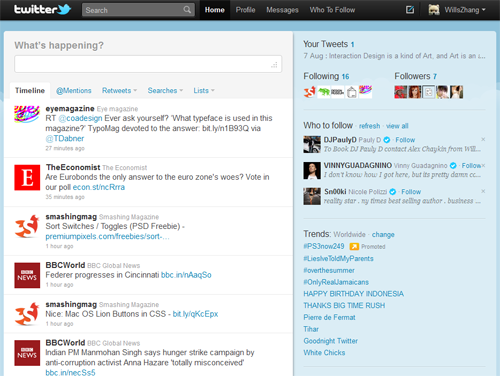500x376 pixels.
Task: Refresh Who to follow suggestions
Action: coord(369,126)
